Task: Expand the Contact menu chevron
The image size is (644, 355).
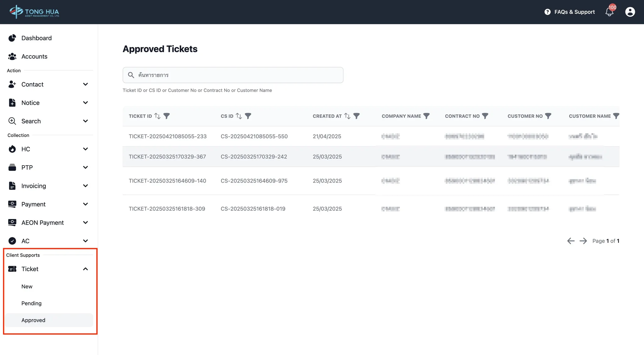Action: [x=85, y=84]
